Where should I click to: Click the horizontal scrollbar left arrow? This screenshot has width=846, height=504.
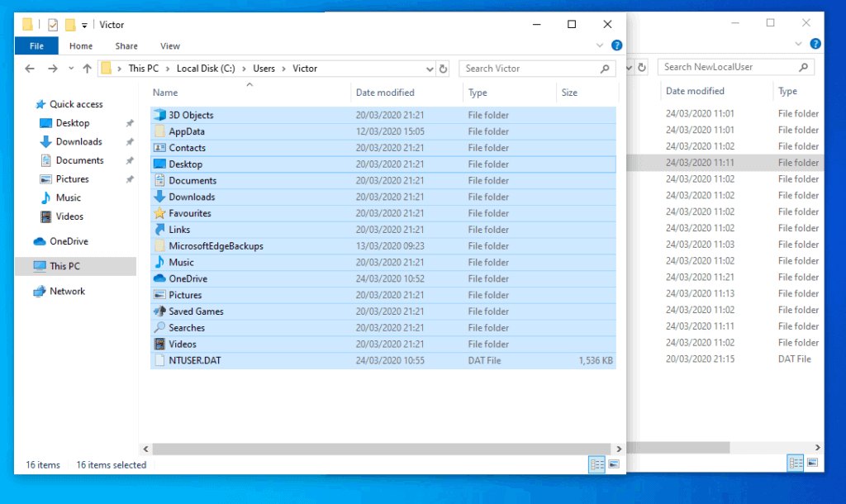coord(145,449)
